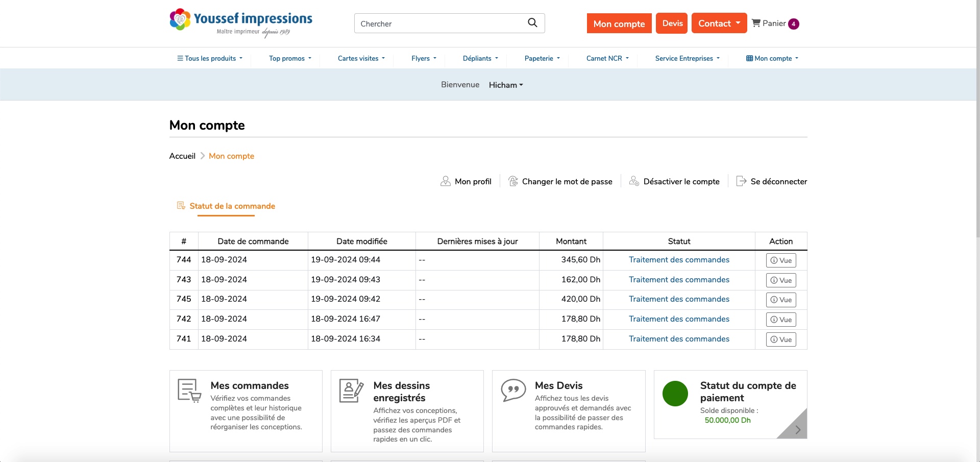Image resolution: width=980 pixels, height=462 pixels.
Task: Click the Désactiver le compte icon
Action: pos(634,181)
